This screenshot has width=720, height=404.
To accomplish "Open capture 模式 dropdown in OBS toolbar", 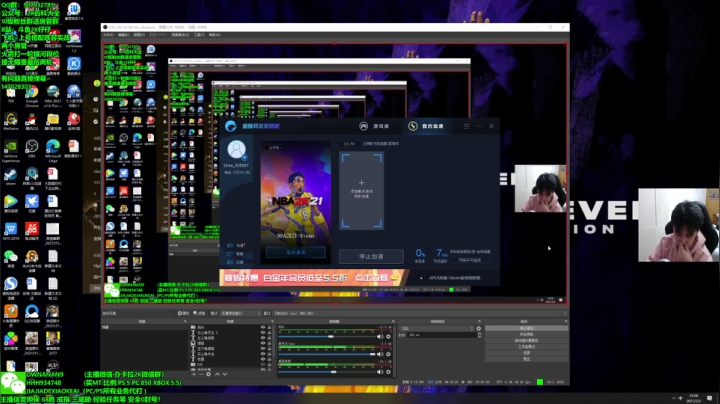I will click(x=240, y=313).
